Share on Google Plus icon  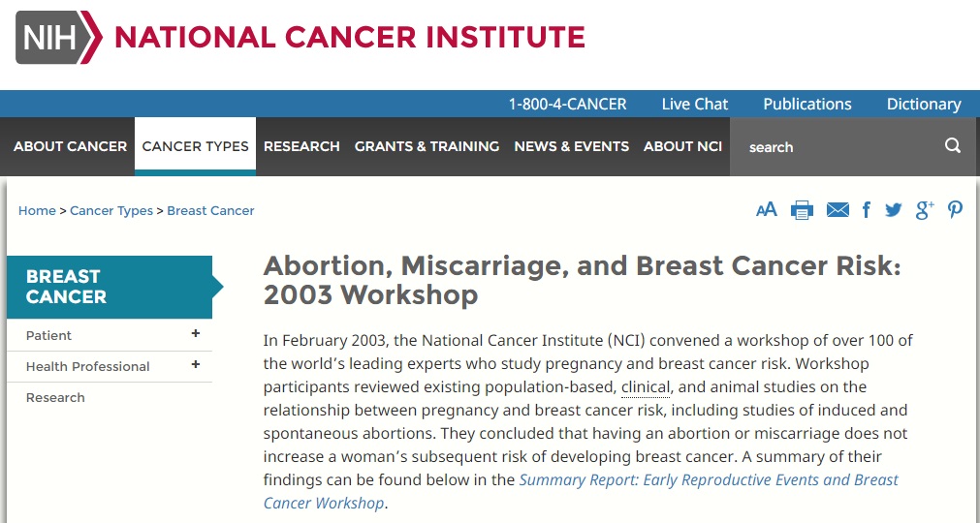pyautogui.click(x=925, y=210)
